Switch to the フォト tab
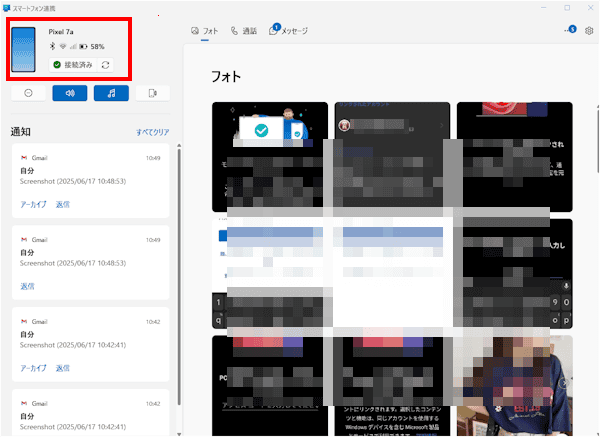The width and height of the screenshot is (600, 437). [x=205, y=31]
